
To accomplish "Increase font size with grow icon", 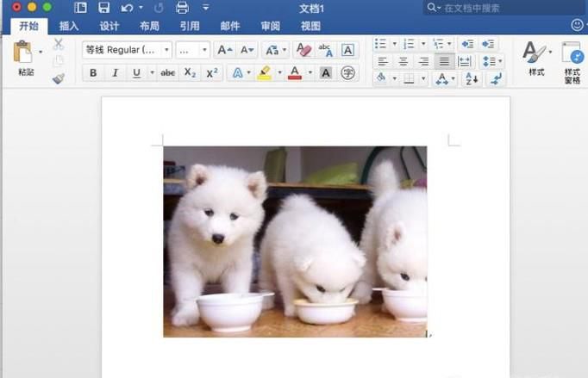I will pos(225,50).
